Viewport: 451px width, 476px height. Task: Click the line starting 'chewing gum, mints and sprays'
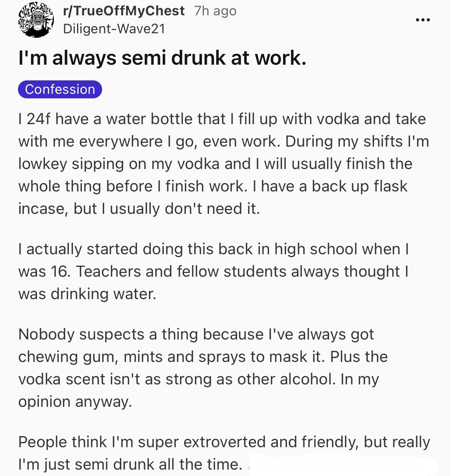click(x=203, y=357)
